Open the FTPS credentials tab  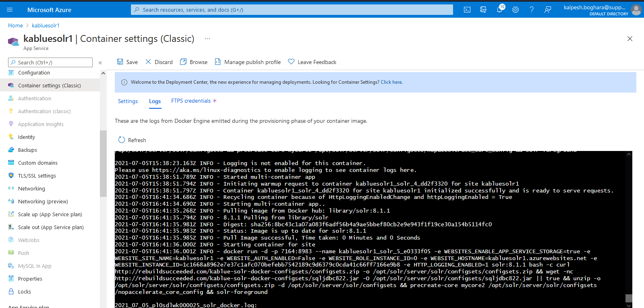(x=194, y=101)
